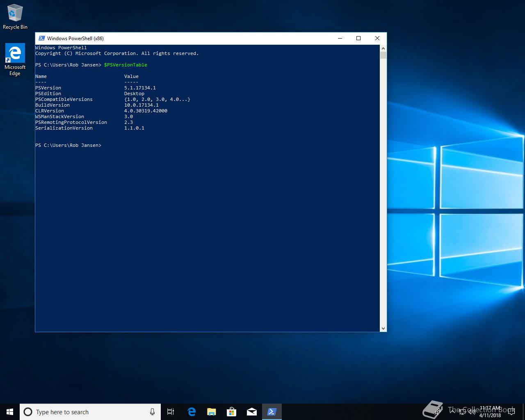525x420 pixels.
Task: Click the PowerShell scrollbar down arrow
Action: point(383,328)
